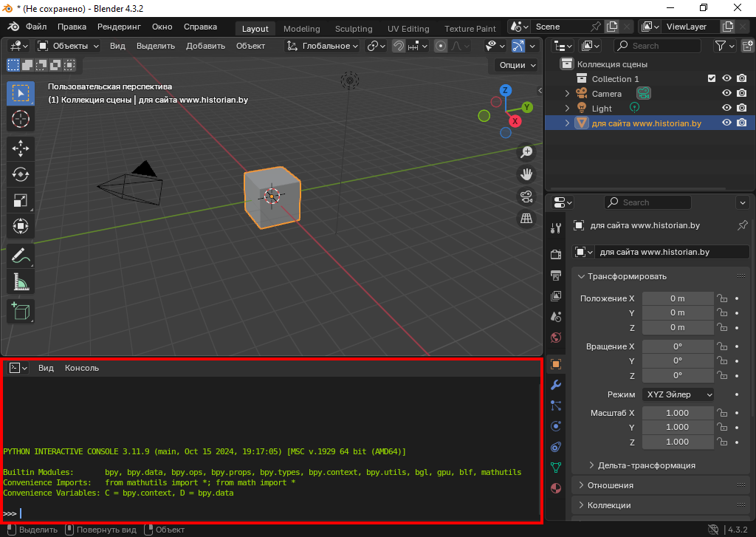This screenshot has height=537, width=756.
Task: Choose the Add Cube tool
Action: [x=21, y=311]
